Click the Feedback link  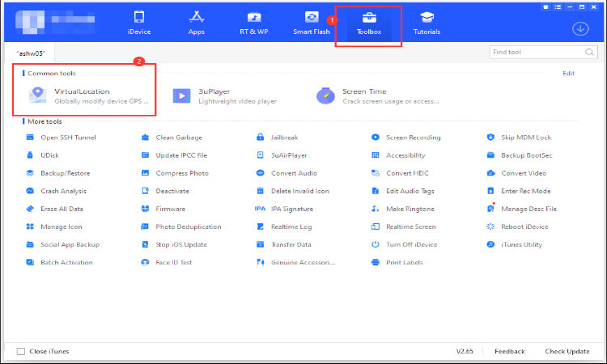click(509, 351)
